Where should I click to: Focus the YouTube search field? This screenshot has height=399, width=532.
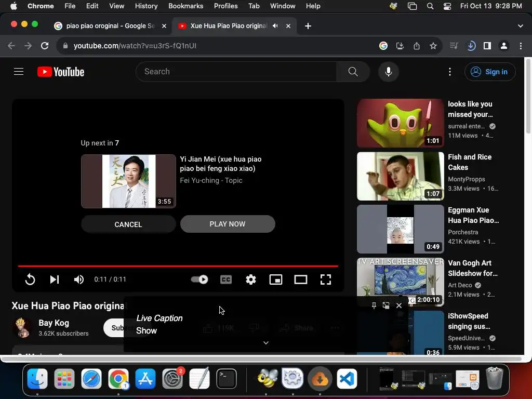[236, 72]
